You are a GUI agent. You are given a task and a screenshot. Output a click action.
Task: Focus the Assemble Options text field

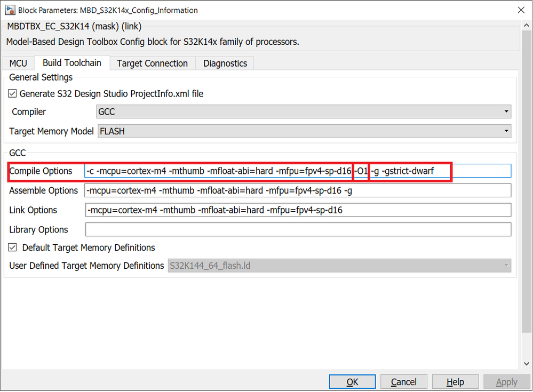pyautogui.click(x=298, y=190)
